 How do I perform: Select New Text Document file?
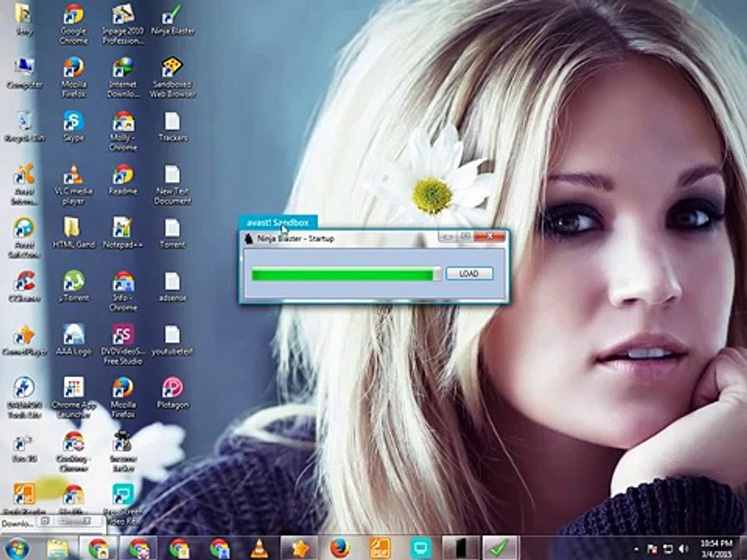coord(173,184)
